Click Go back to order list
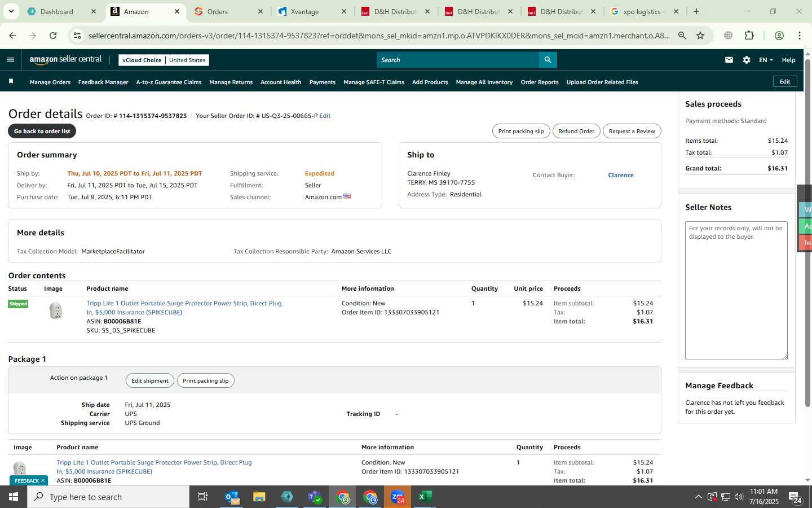The width and height of the screenshot is (812, 508). click(42, 131)
